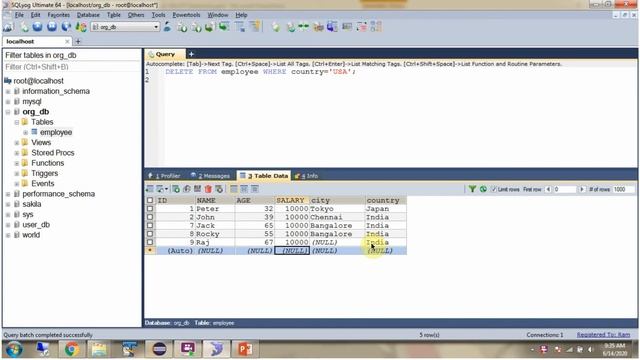The width and height of the screenshot is (640, 360).
Task: Click the schema designer icon at the toolbar end
Action: coord(376,27)
